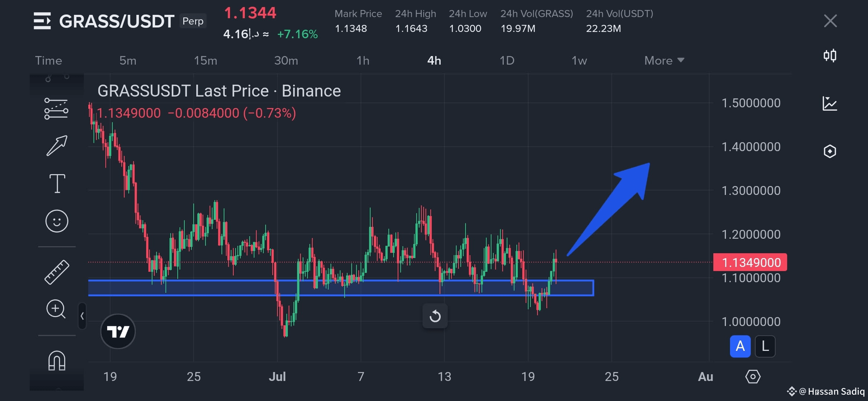Toggle auto scale with the A button
The image size is (868, 401).
click(x=740, y=346)
